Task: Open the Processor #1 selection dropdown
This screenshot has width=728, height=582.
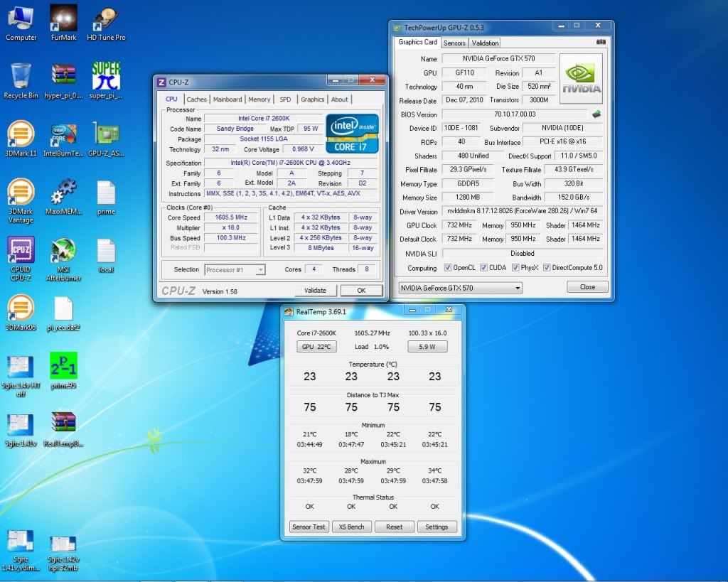Action: (x=235, y=269)
